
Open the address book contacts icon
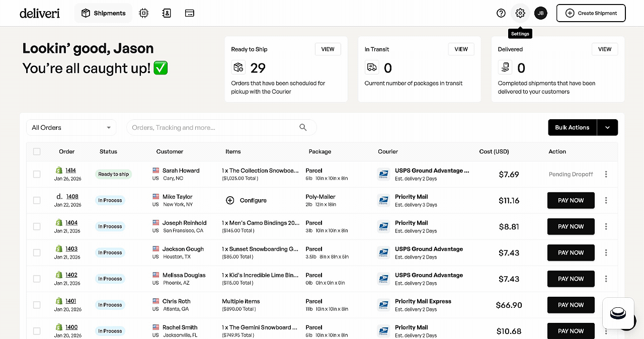[x=167, y=13]
